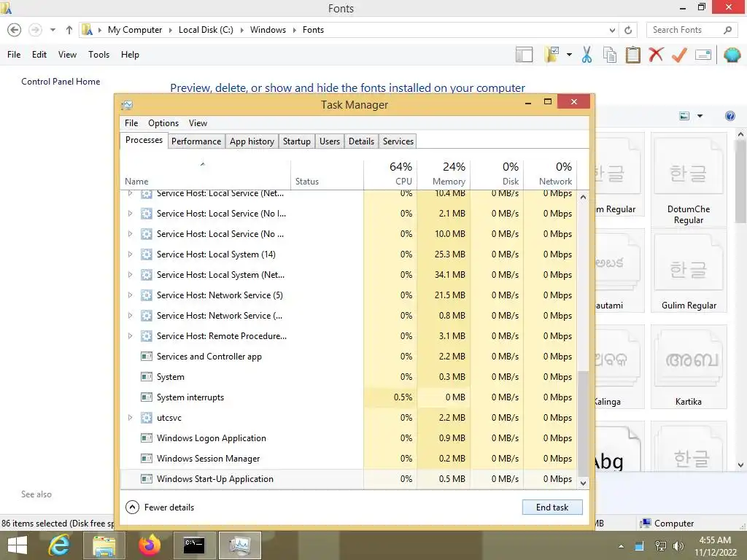
Task: Sort processes by the Memory column
Action: pos(444,174)
